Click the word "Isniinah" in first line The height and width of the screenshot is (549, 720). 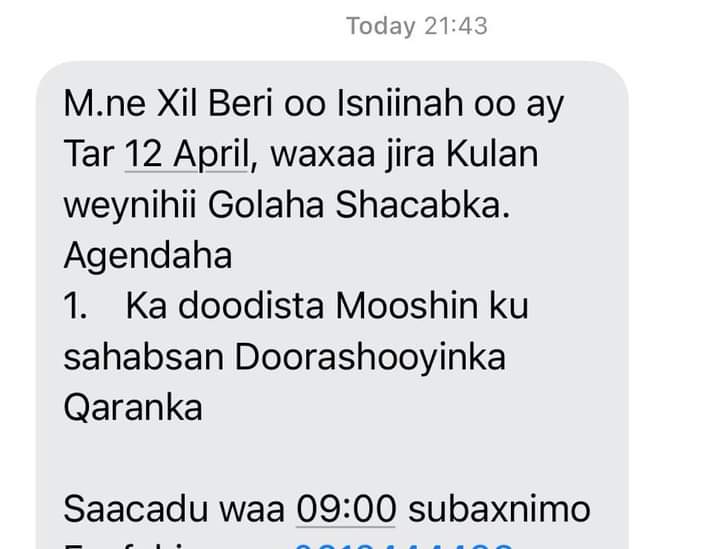tap(400, 104)
